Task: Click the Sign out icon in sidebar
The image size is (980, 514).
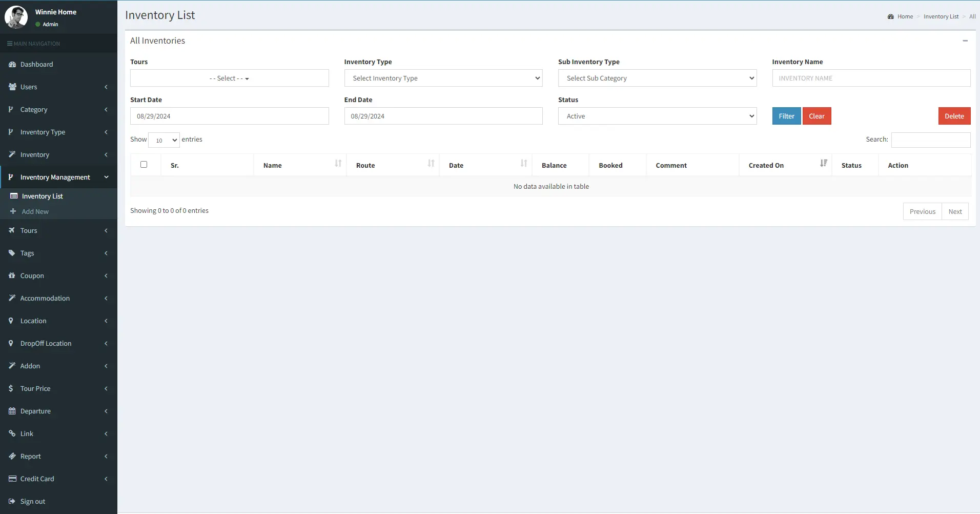Action: point(12,502)
